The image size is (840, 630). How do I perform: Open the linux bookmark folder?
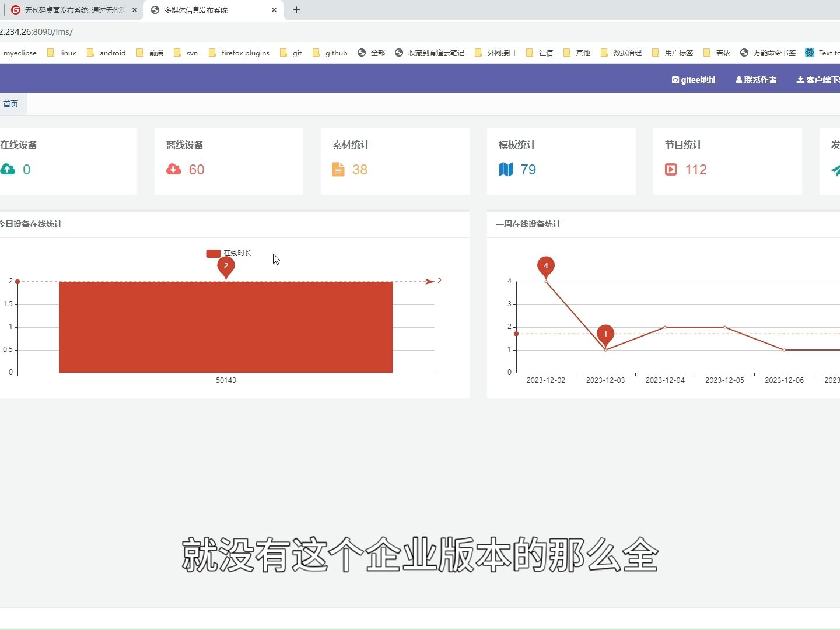click(62, 52)
